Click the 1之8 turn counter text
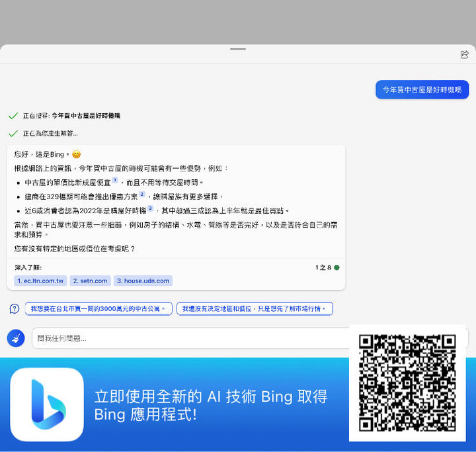Image resolution: width=476 pixels, height=452 pixels. pos(323,267)
